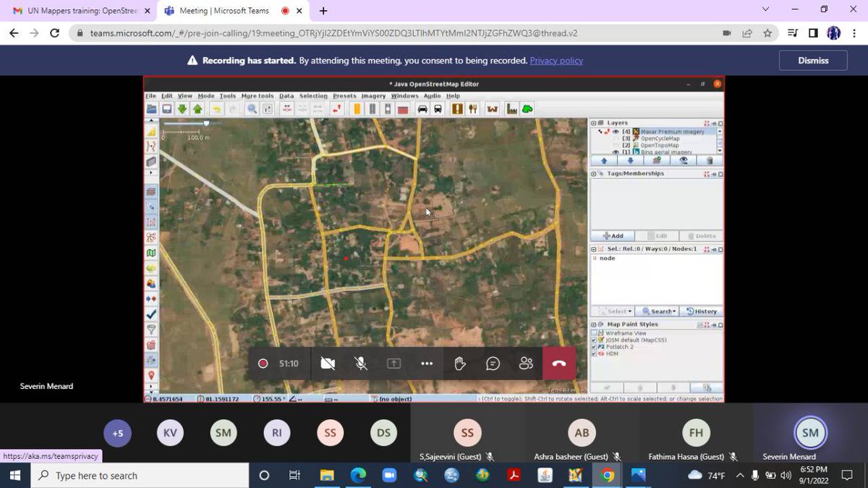Open selection History button

pos(702,311)
